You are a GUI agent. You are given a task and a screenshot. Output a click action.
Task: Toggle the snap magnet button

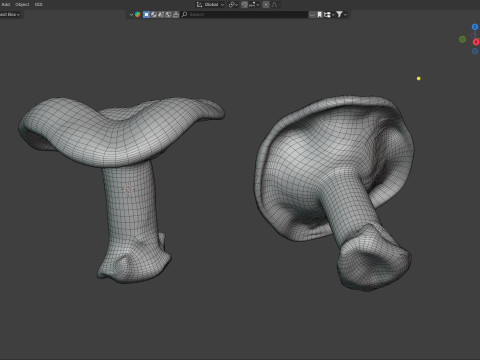coord(244,5)
